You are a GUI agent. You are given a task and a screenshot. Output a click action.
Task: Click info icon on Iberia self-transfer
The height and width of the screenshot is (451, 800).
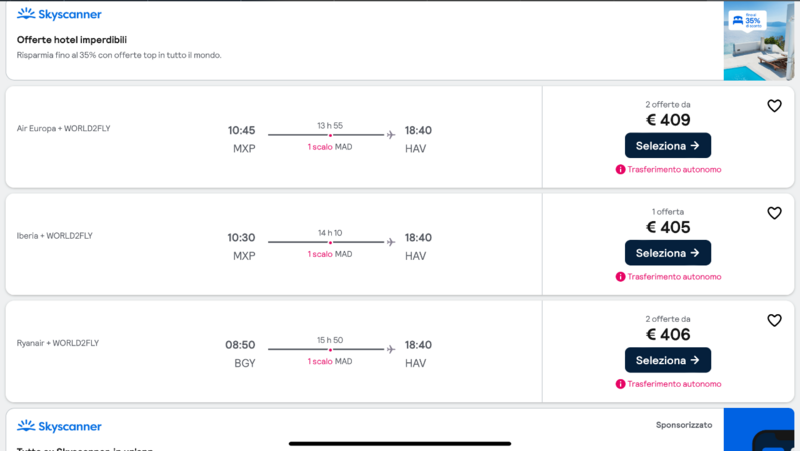pyautogui.click(x=620, y=277)
